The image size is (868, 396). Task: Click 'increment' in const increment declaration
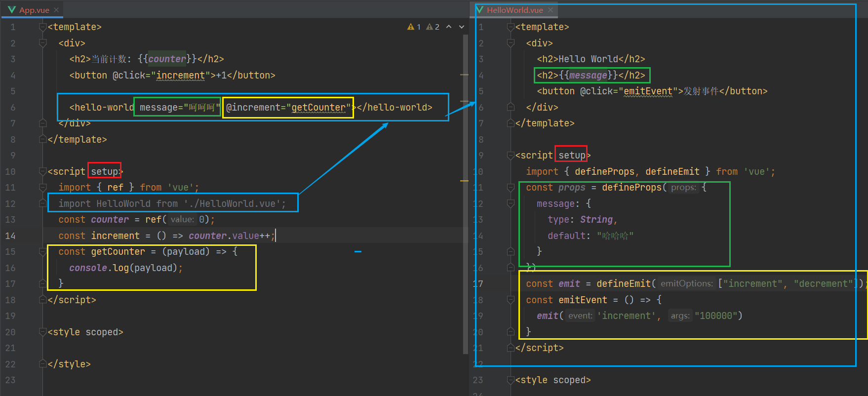click(x=115, y=236)
